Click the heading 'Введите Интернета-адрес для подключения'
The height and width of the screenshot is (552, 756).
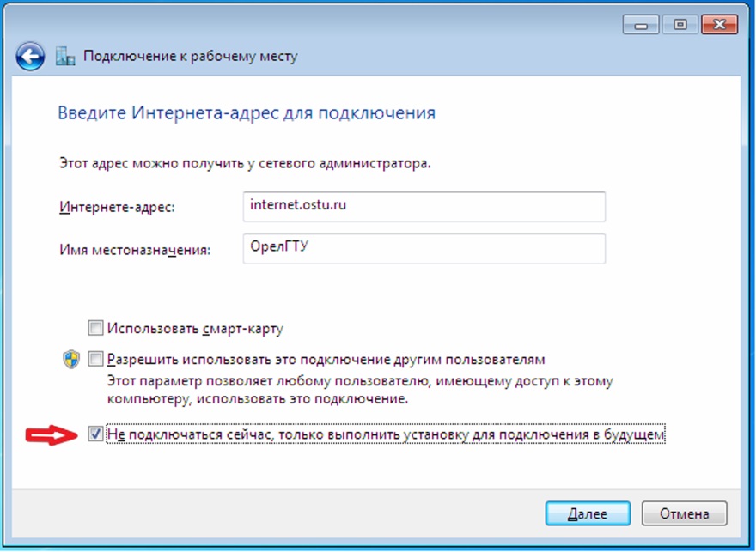(x=247, y=113)
